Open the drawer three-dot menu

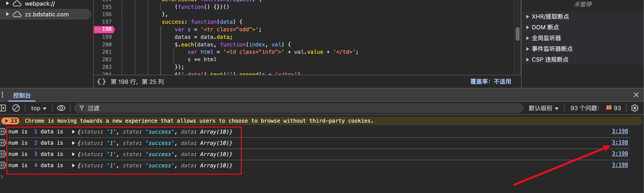tap(2, 95)
